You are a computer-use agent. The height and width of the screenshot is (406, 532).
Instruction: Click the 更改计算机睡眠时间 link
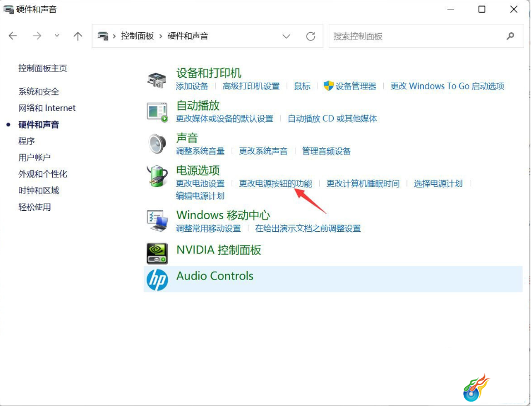[x=363, y=184]
